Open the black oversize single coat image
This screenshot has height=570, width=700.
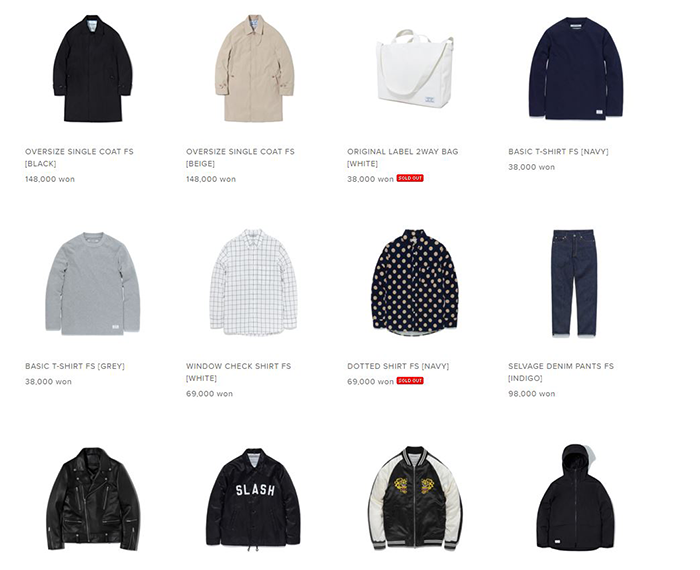(x=92, y=68)
